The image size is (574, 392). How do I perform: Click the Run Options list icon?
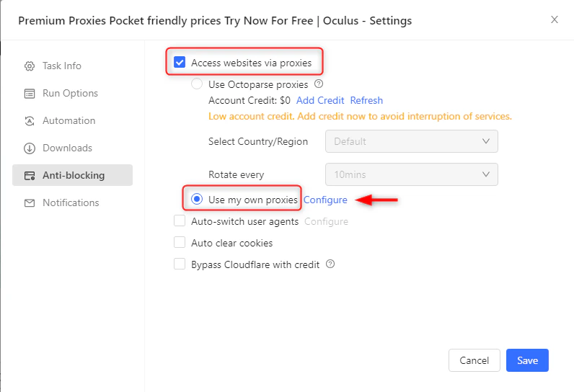[30, 94]
